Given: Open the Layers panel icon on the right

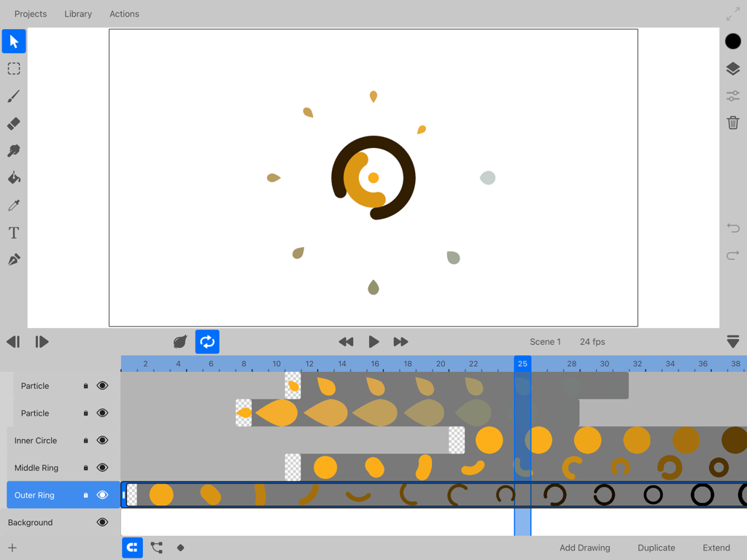Looking at the screenshot, I should point(732,69).
